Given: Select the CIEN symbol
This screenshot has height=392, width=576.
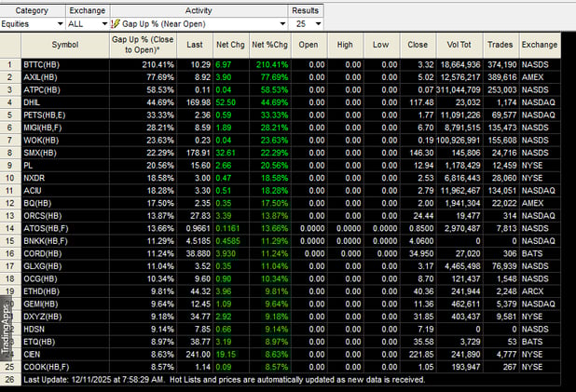Looking at the screenshot, I should 32,355.
